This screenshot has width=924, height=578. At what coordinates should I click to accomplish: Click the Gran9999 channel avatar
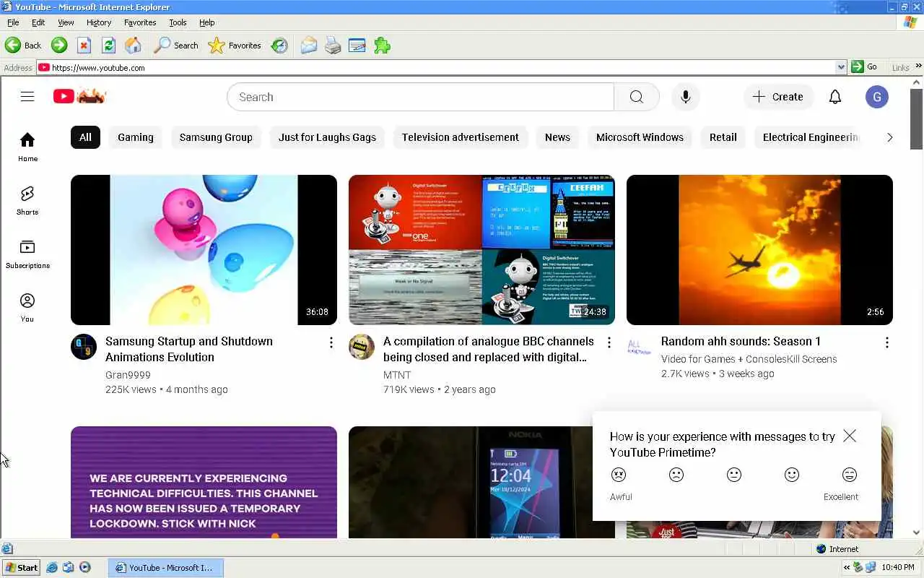[84, 347]
